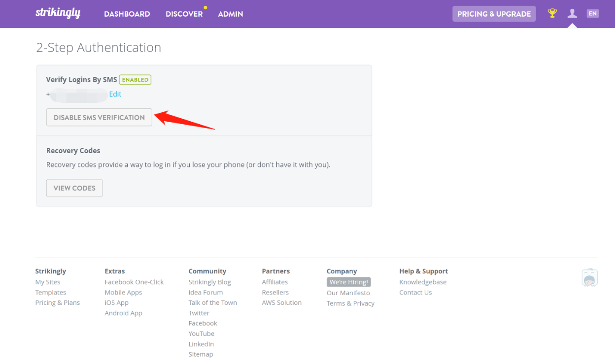Click Pricing & Upgrade button
Image resolution: width=615 pixels, height=364 pixels.
click(x=494, y=14)
